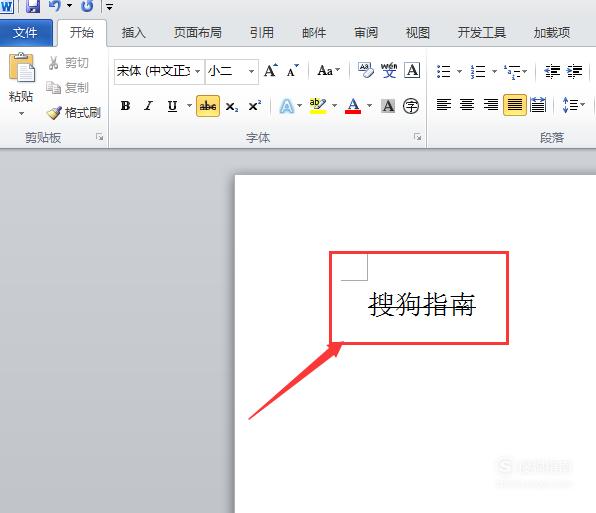Customize quick access toolbar dropdown
Image resolution: width=596 pixels, height=513 pixels.
109,6
